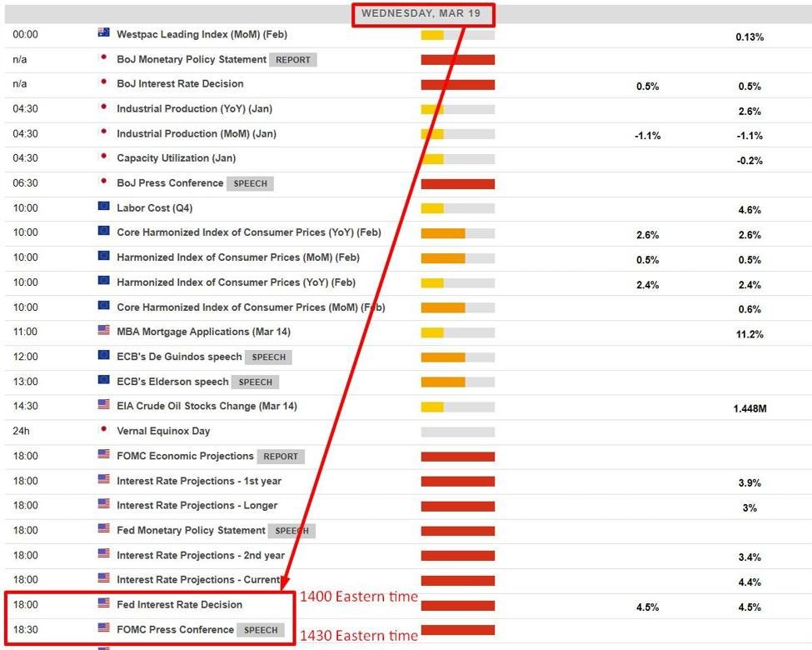Click the red impact bar for BoJ Interest Rate Decision
The height and width of the screenshot is (650, 812).
pyautogui.click(x=457, y=84)
